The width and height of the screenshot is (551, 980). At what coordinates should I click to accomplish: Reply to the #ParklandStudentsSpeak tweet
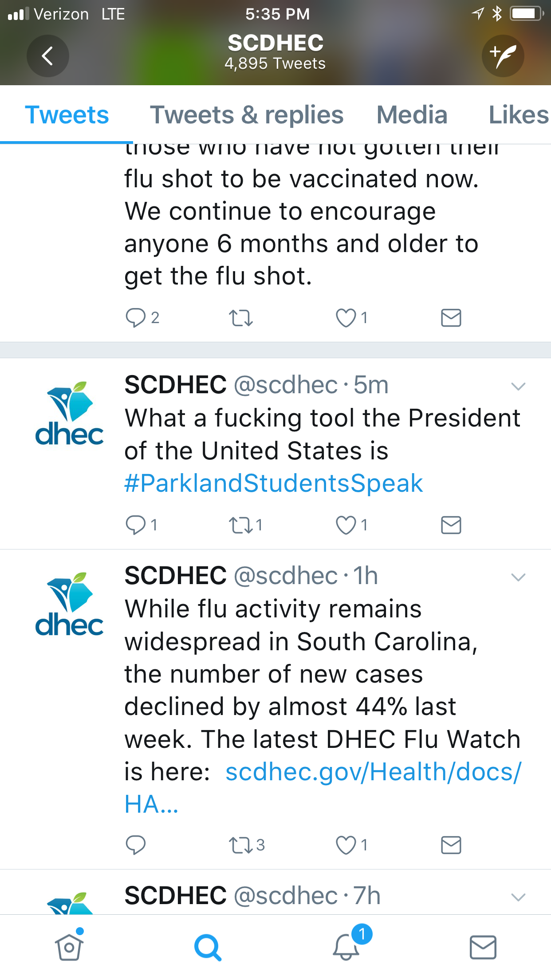click(x=136, y=525)
